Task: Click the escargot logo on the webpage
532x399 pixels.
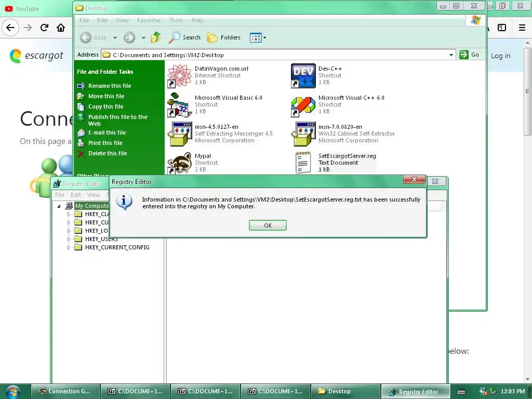Action: tap(36, 56)
